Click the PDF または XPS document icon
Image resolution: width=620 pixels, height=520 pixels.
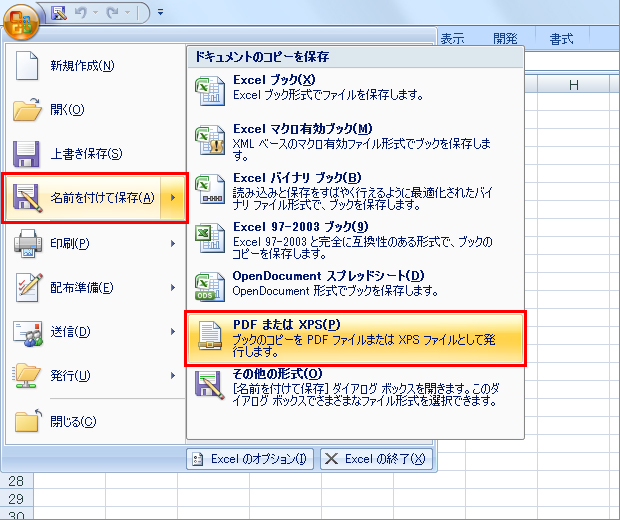pyautogui.click(x=210, y=336)
